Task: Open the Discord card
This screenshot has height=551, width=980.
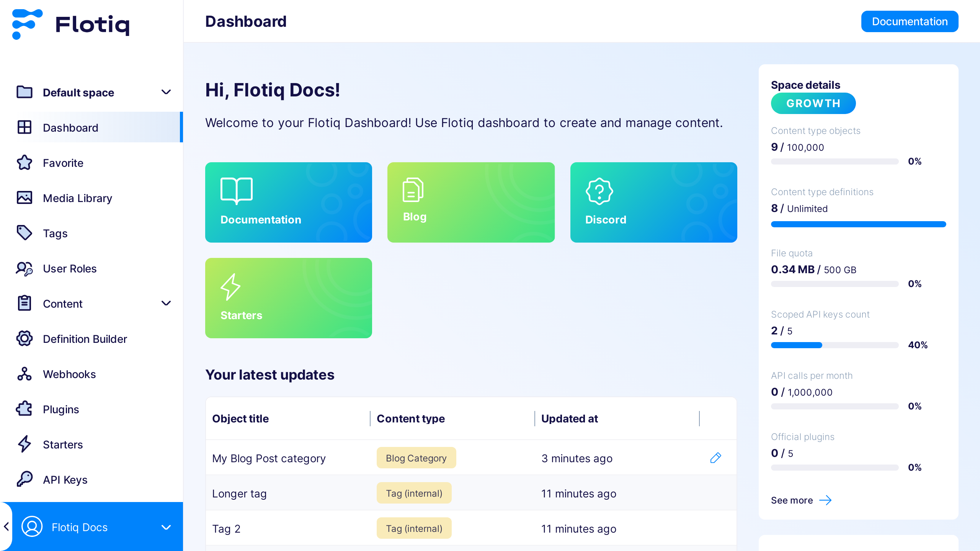Action: tap(653, 202)
